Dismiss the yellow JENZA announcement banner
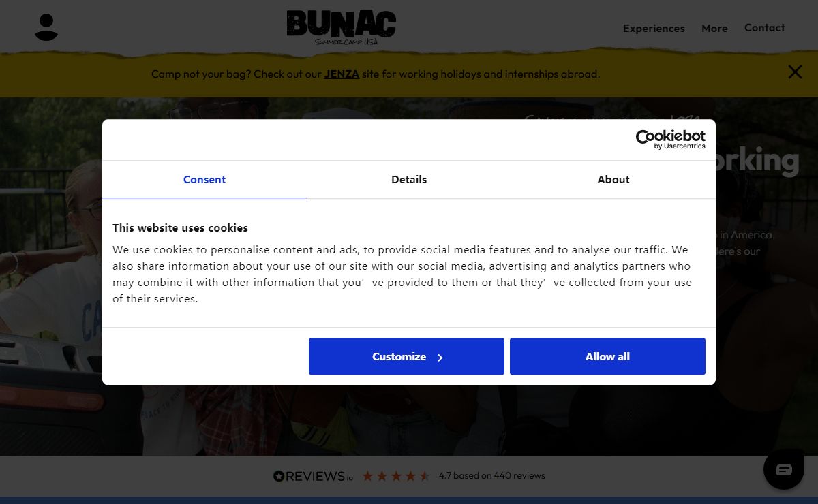 pos(795,72)
